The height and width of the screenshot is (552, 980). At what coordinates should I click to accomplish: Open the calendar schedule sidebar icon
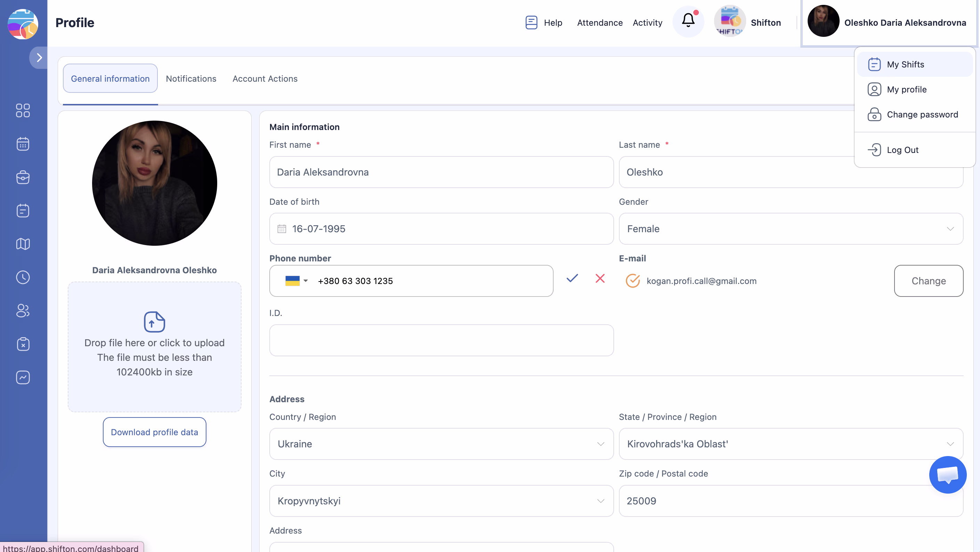(x=23, y=144)
